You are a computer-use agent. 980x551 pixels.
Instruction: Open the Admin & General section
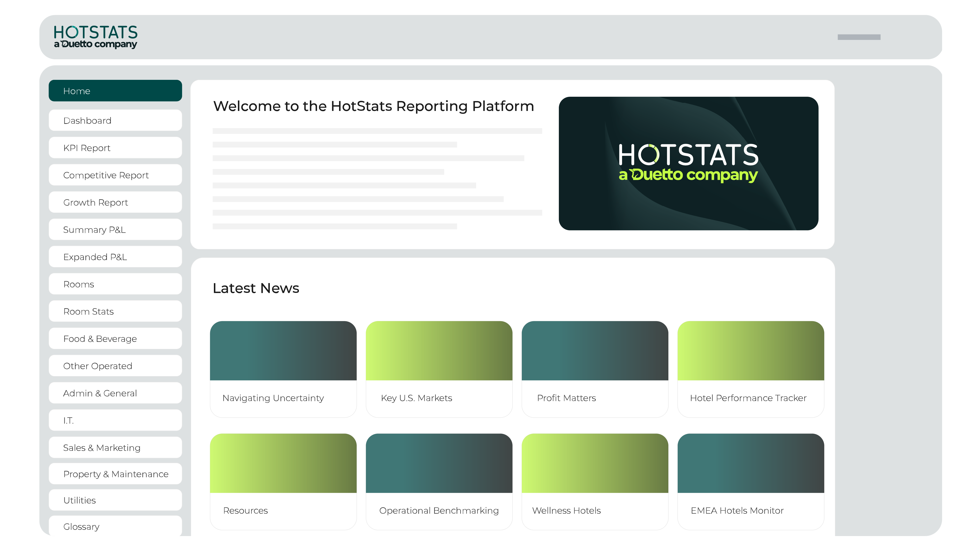115,393
